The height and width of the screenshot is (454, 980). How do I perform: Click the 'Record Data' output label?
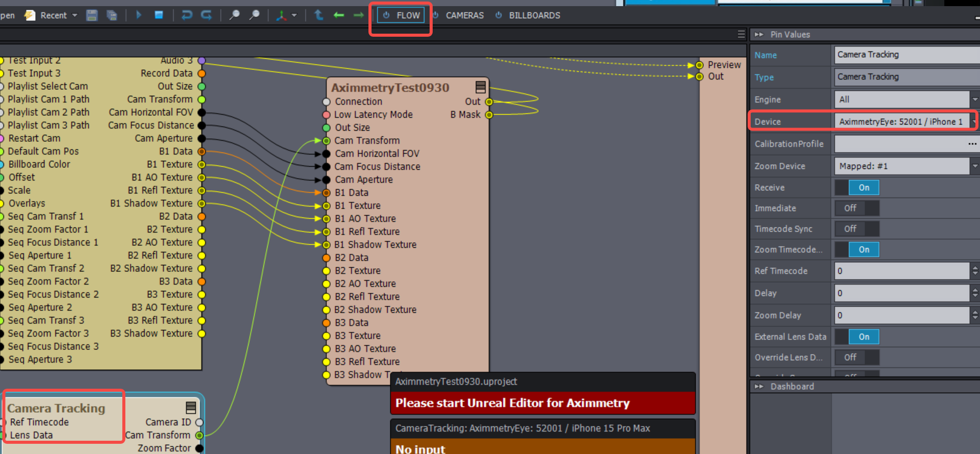tap(167, 73)
